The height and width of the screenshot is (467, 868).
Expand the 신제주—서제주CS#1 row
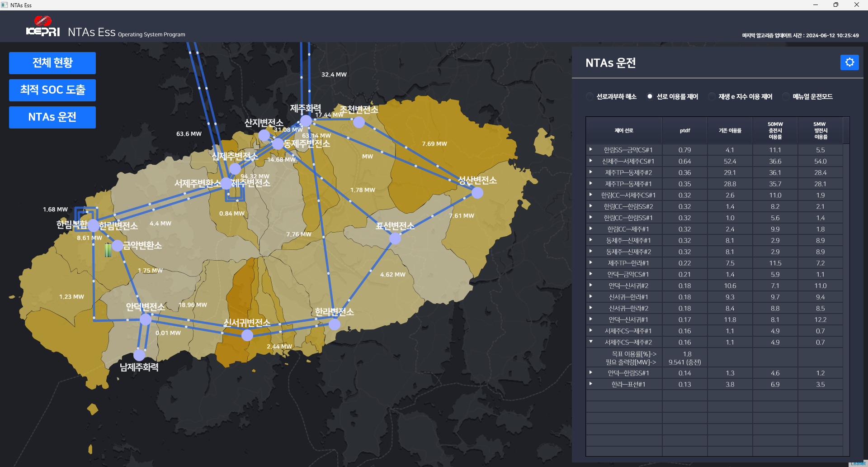point(590,161)
